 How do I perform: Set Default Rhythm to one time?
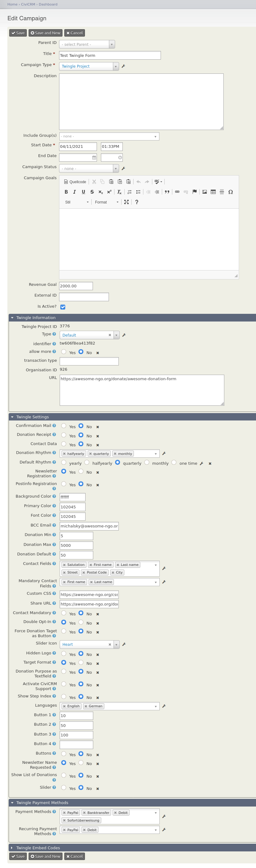pyautogui.click(x=174, y=462)
